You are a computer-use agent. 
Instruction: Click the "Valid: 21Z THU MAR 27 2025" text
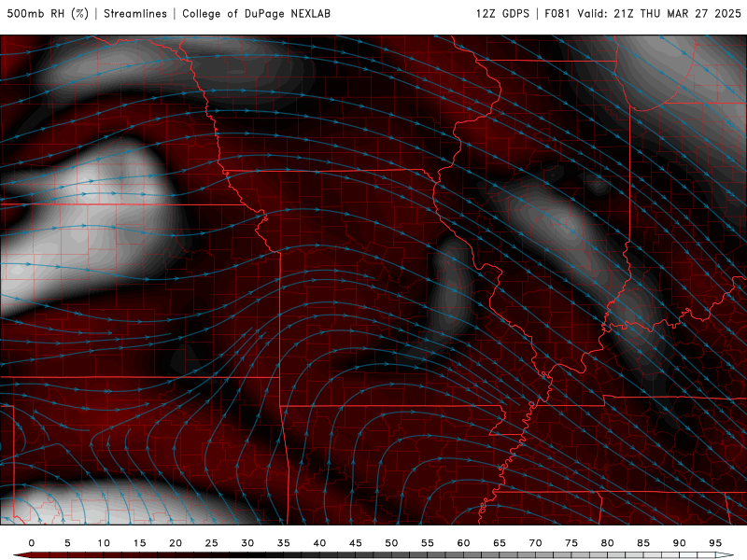click(659, 13)
